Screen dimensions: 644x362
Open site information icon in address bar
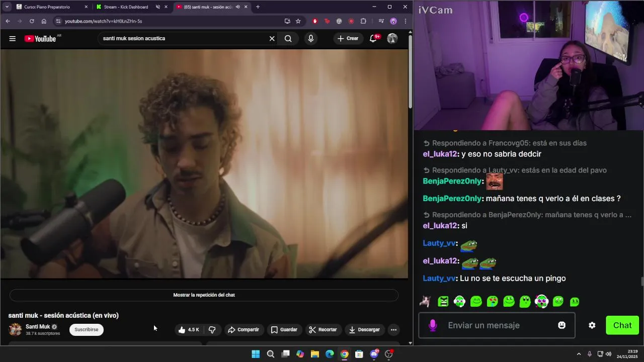(x=58, y=21)
